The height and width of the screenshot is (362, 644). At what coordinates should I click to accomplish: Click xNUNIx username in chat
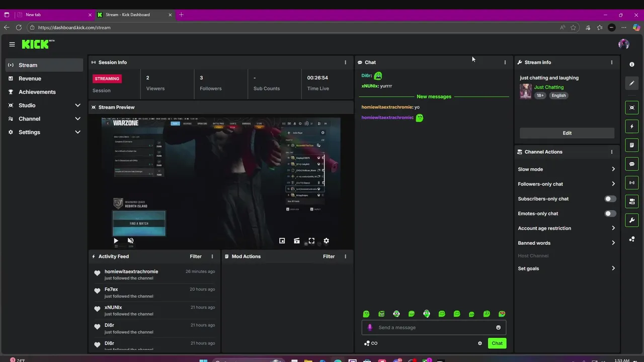370,86
